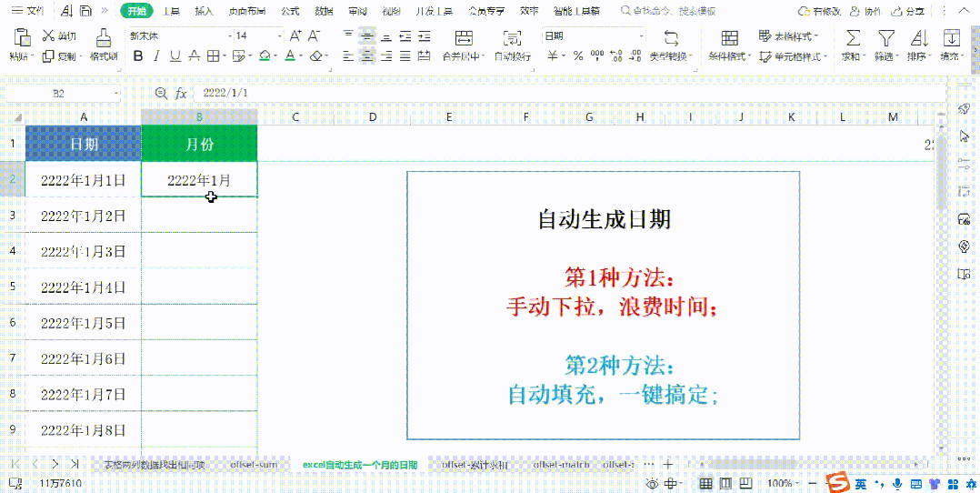This screenshot has width=980, height=493.
Task: Click the AutoSum sigma icon
Action: pyautogui.click(x=853, y=37)
